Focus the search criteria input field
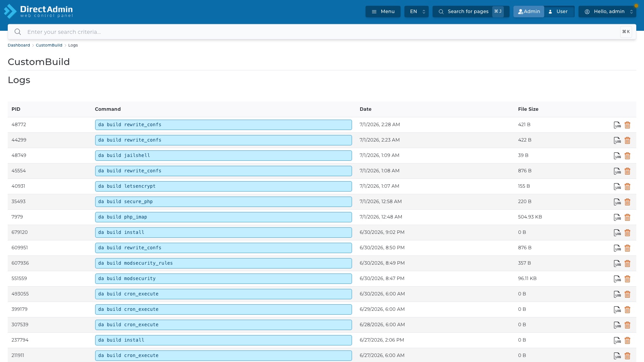The width and height of the screenshot is (644, 362). (322, 32)
